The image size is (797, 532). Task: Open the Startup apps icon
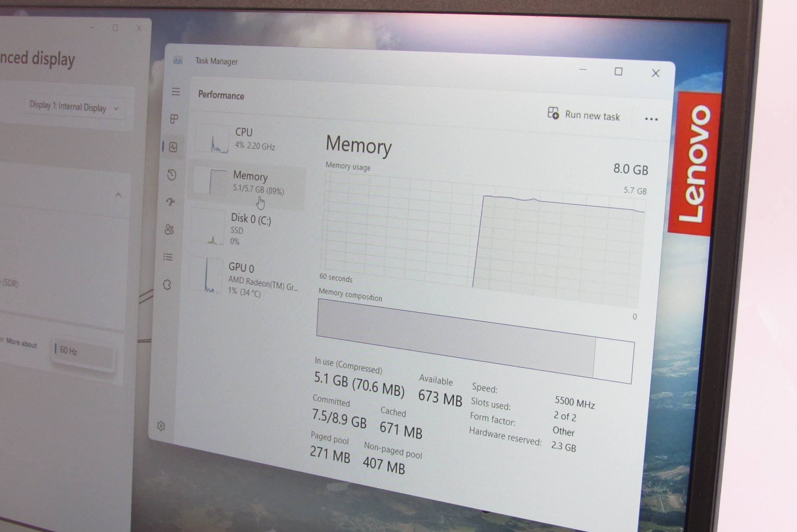pos(170,201)
